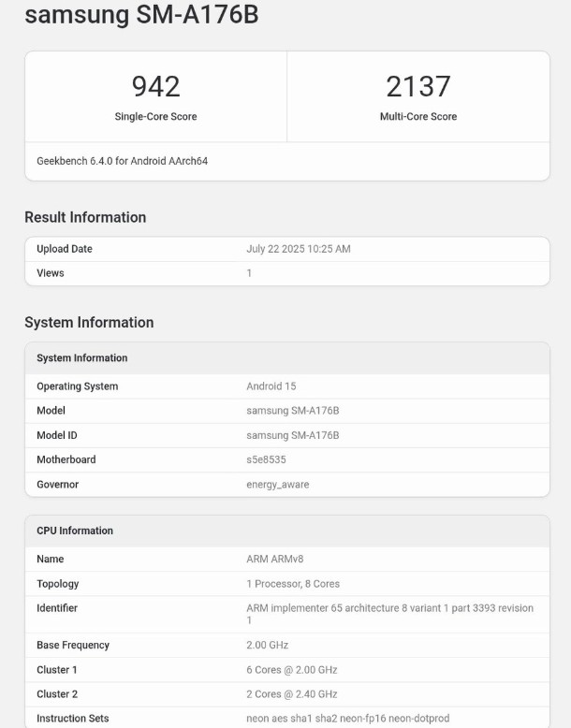Select the Multi-Core Score label
571x728 pixels.
coord(417,117)
